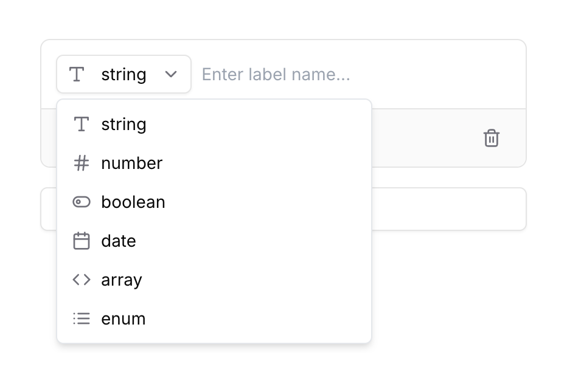Click the T icon next to string option
Image resolution: width=567 pixels, height=392 pixels.
(81, 124)
